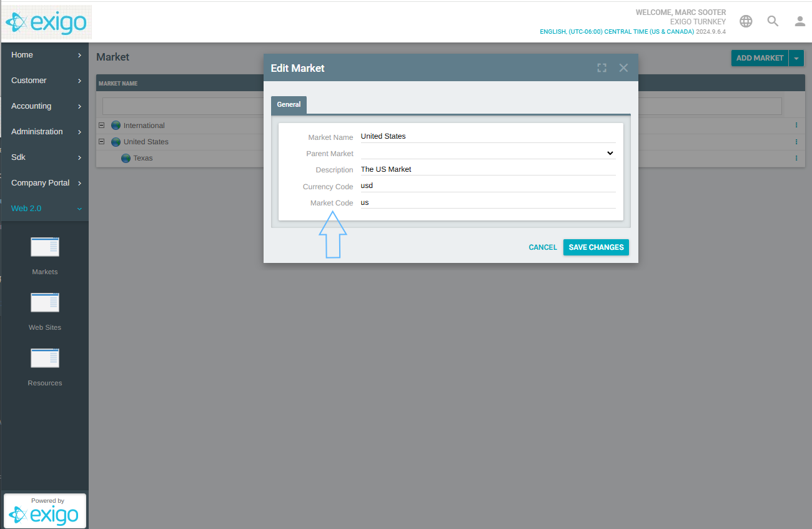Open the Add Market dropdown arrow

[796, 58]
